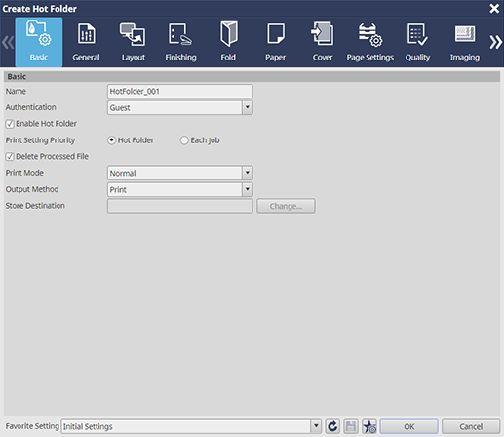Open the Cover settings icon
504x437 pixels.
coord(323,33)
